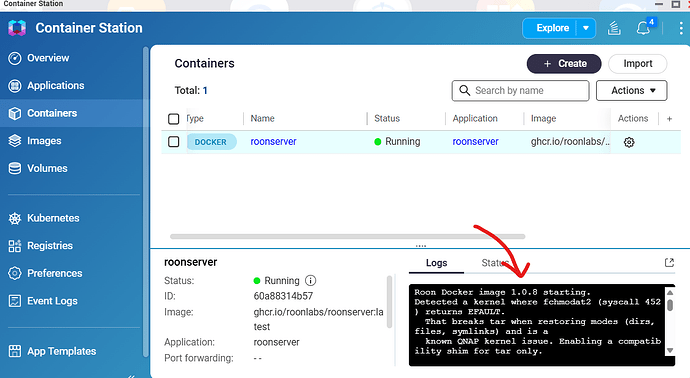
Task: Open the three-dot more menu
Action: click(681, 28)
